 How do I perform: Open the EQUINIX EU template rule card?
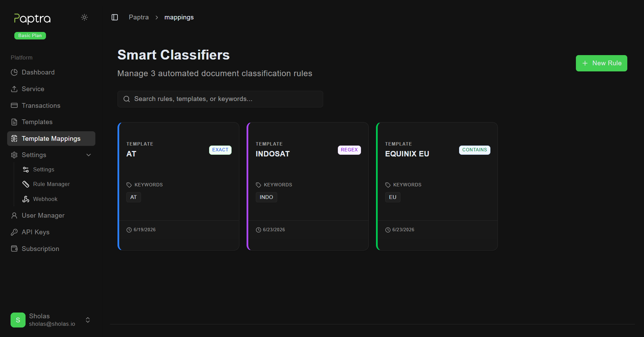coord(437,186)
